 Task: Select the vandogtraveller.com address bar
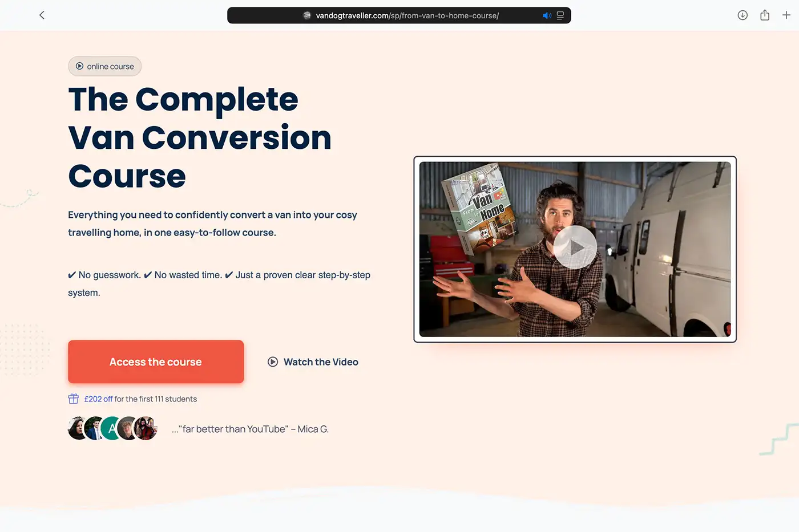tap(399, 15)
